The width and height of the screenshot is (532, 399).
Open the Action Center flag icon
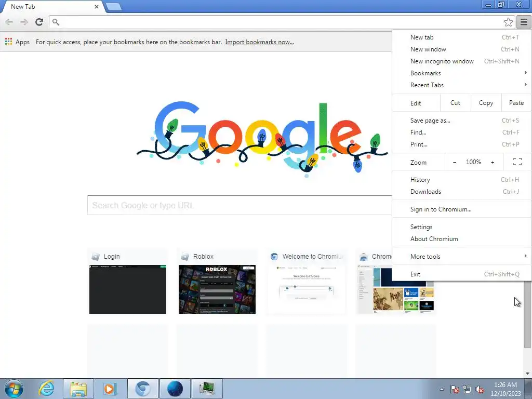point(455,390)
